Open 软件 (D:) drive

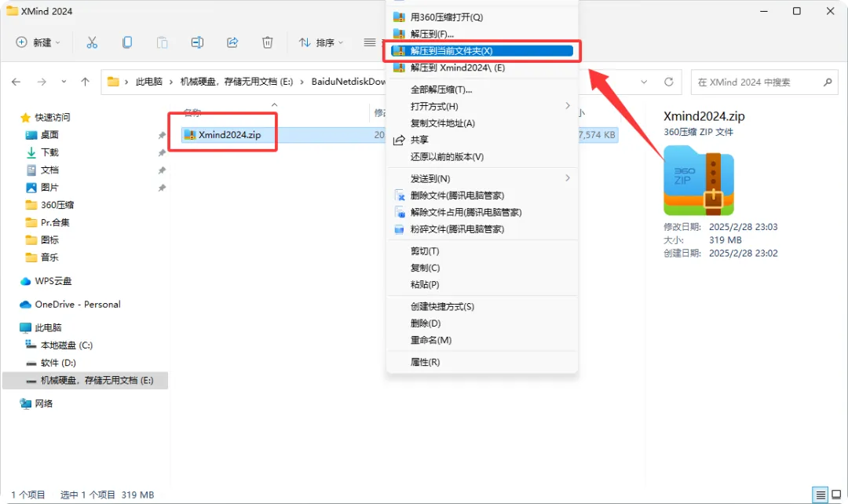[51, 363]
